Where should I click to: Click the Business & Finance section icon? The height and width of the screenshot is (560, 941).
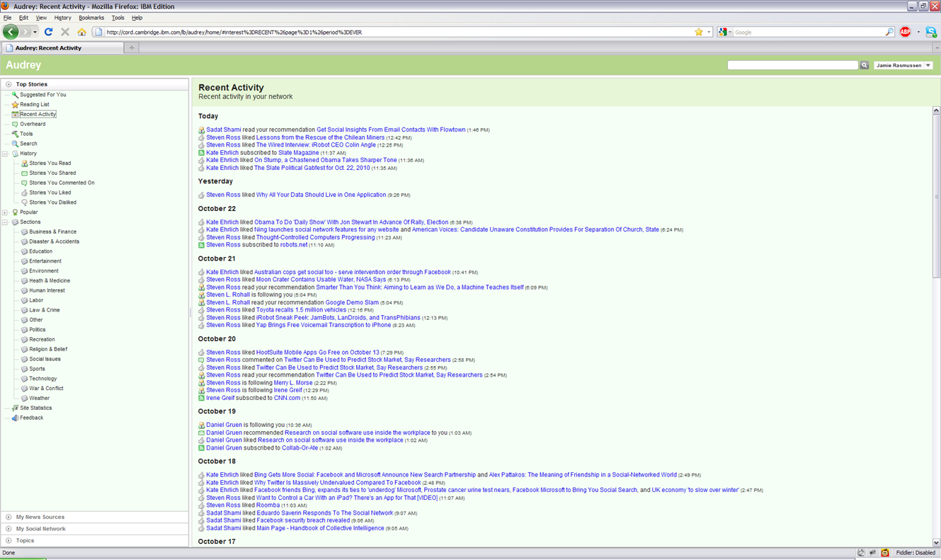point(24,232)
